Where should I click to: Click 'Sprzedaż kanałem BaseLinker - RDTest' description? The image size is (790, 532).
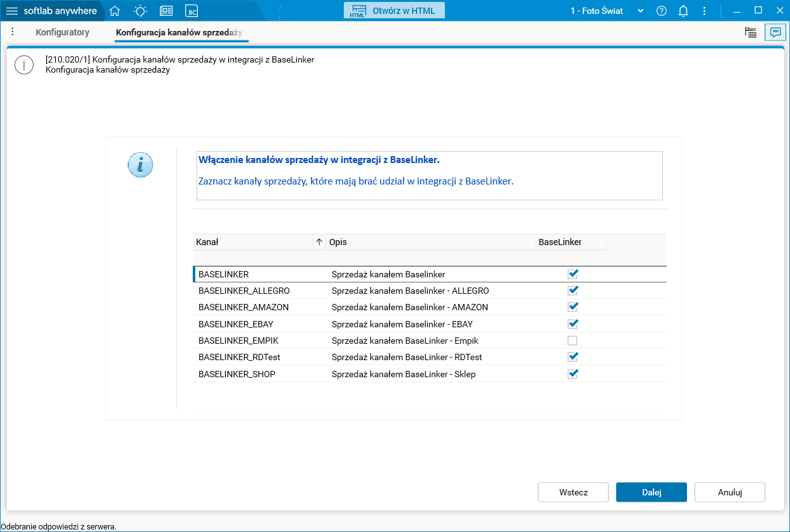click(407, 357)
